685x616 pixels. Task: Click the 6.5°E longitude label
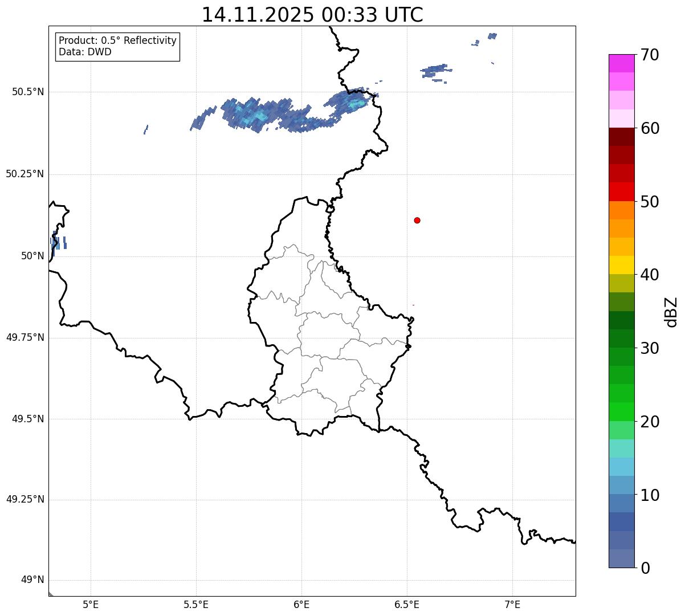tap(407, 604)
